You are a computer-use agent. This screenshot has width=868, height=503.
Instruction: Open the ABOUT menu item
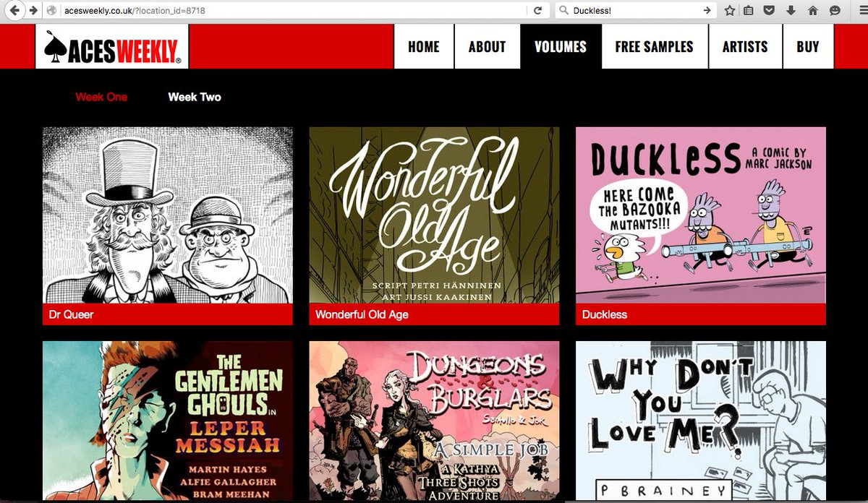pyautogui.click(x=487, y=47)
